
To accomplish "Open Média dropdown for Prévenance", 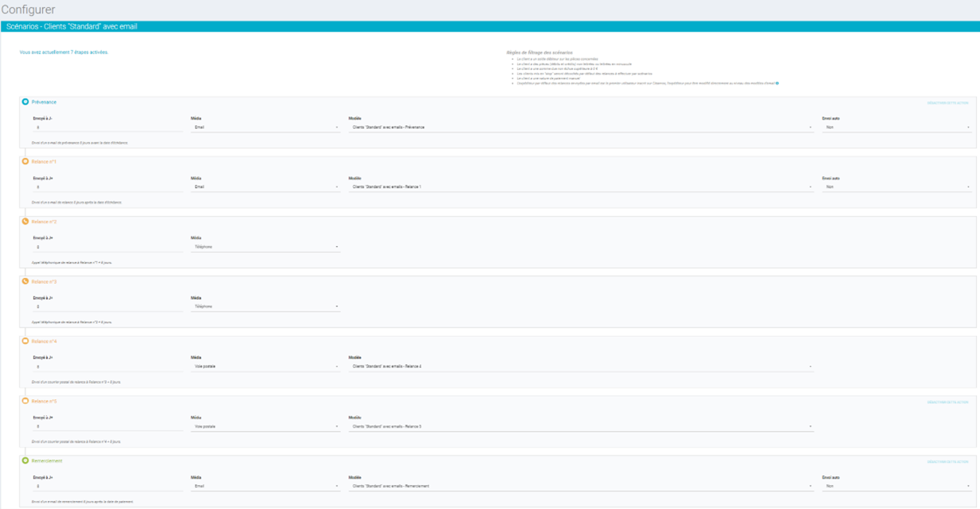I will (x=265, y=127).
